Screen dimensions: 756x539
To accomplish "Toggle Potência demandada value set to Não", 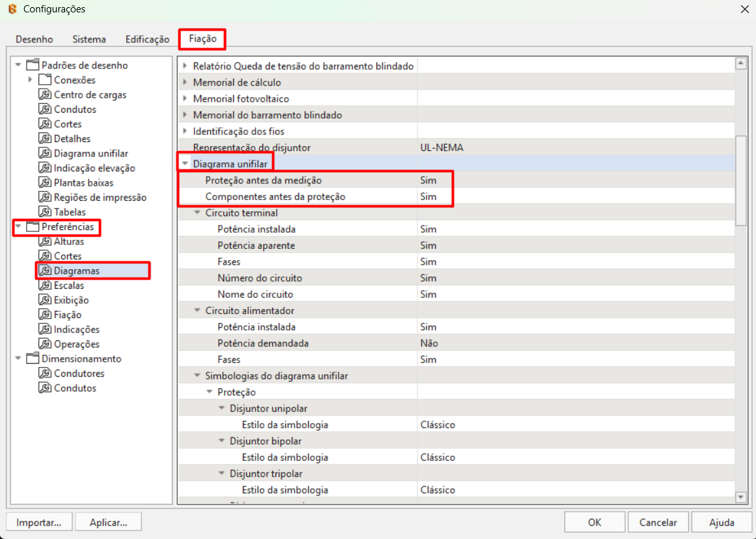I will coord(429,343).
